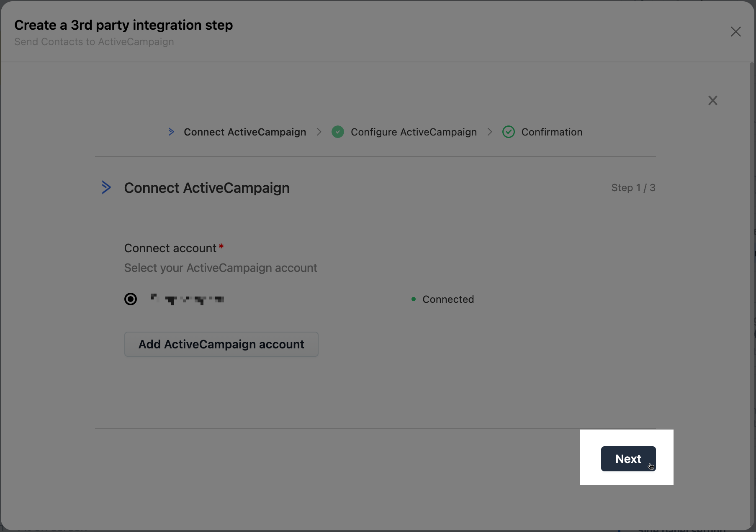Click the Connected status label
The height and width of the screenshot is (532, 756).
click(448, 299)
